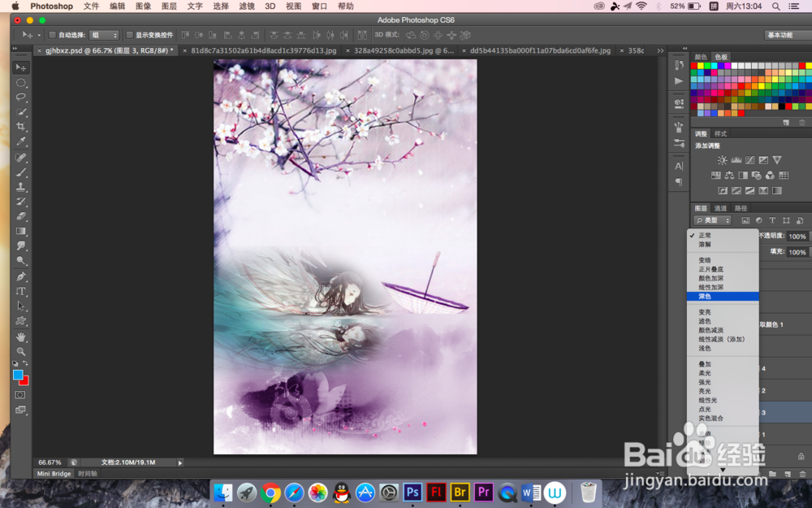Image resolution: width=812 pixels, height=508 pixels.
Task: Select the Quick Selection tool
Action: click(x=21, y=111)
